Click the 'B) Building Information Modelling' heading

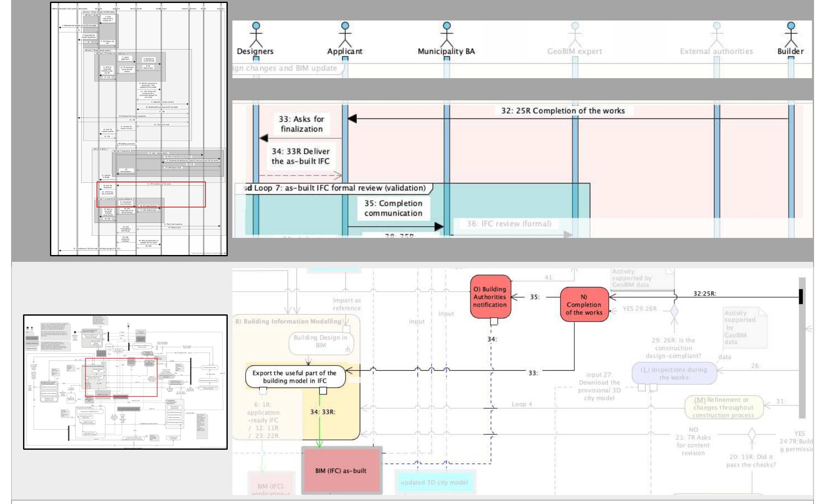pos(288,321)
